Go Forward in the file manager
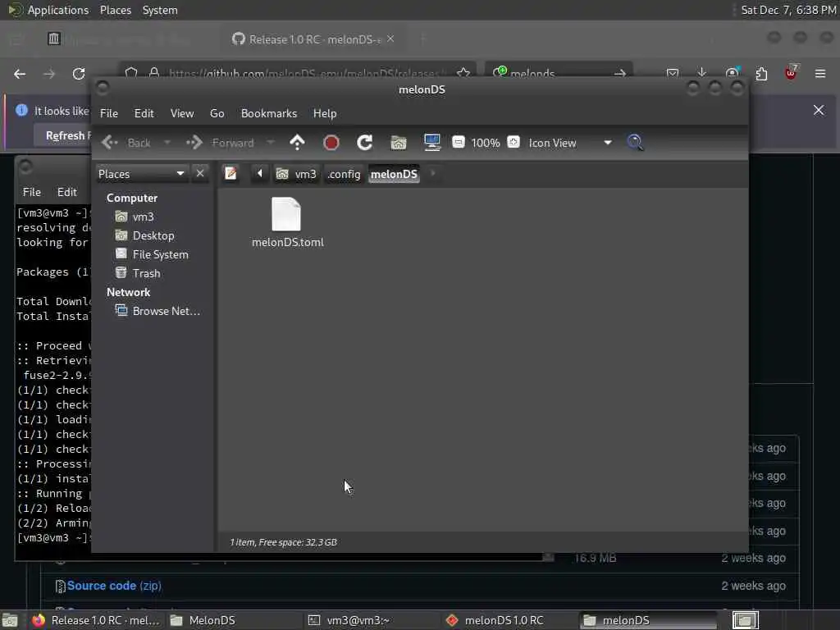This screenshot has height=630, width=840. pos(220,143)
